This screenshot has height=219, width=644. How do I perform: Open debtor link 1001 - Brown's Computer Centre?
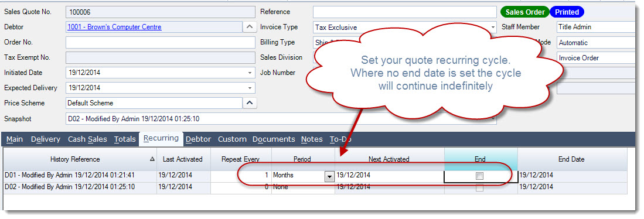click(114, 27)
